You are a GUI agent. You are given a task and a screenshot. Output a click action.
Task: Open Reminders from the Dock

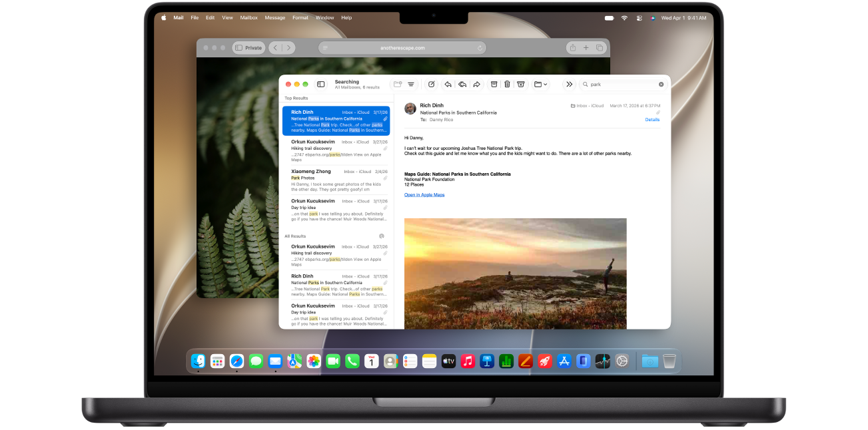pyautogui.click(x=410, y=361)
